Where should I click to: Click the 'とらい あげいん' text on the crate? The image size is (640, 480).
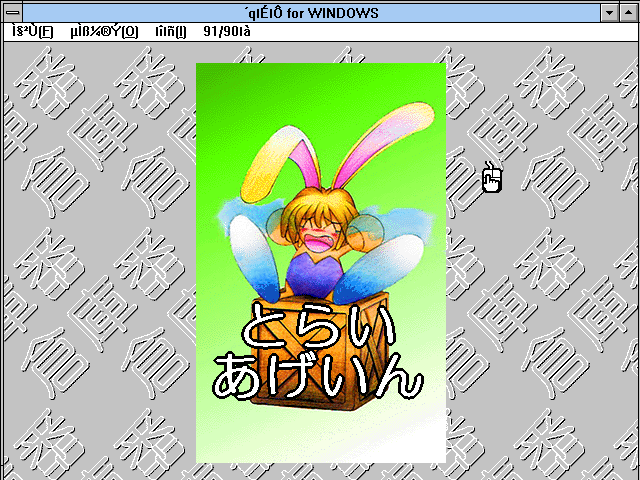[x=318, y=350]
